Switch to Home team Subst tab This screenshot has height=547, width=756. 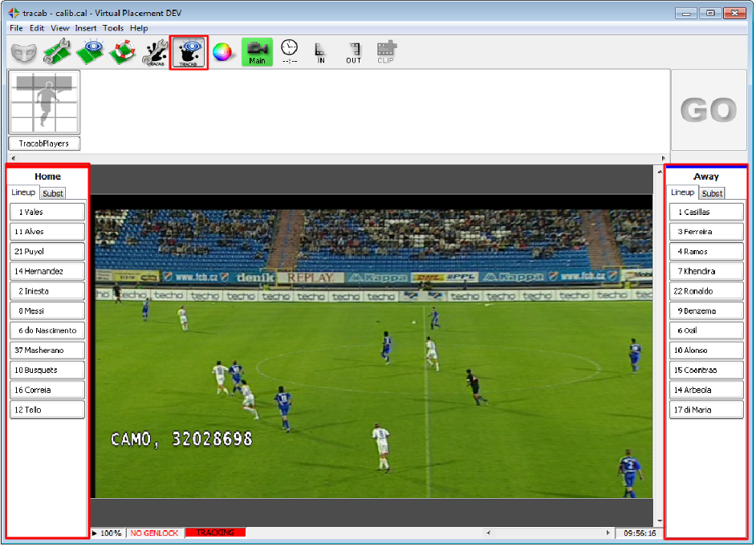click(x=53, y=193)
